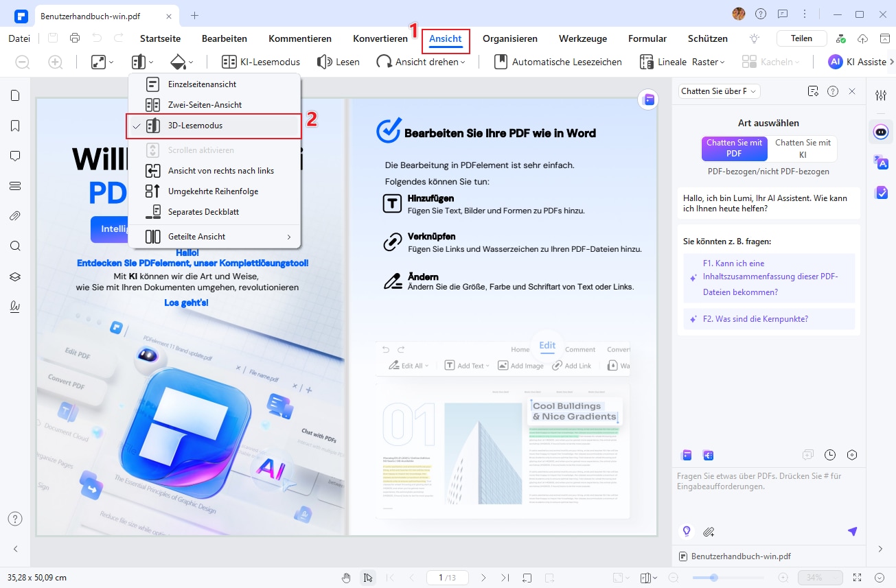Attach file with paperclip icon in chat
Image resolution: width=896 pixels, height=588 pixels.
point(709,532)
